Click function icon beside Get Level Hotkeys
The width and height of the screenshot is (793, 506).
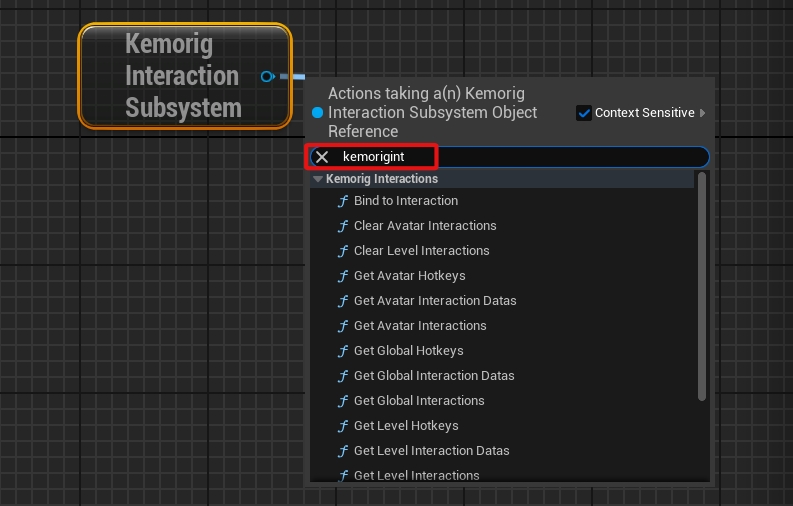344,426
